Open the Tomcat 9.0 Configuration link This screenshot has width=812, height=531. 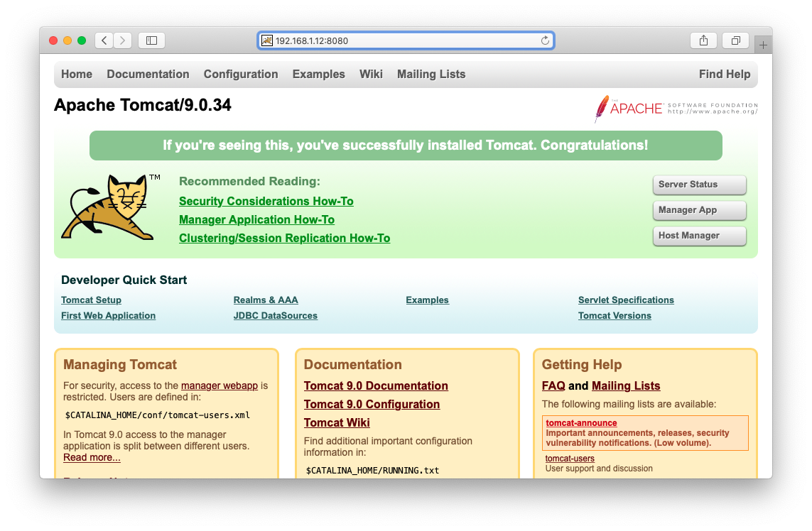point(372,404)
